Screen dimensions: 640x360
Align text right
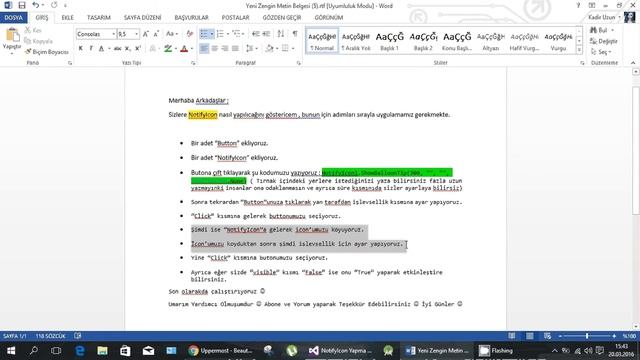(224, 49)
